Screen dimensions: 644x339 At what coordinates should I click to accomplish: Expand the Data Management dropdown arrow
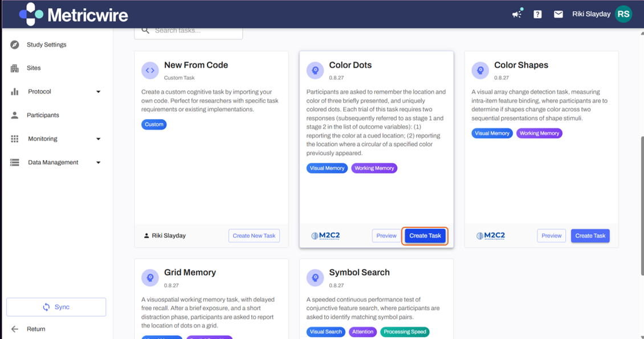98,162
